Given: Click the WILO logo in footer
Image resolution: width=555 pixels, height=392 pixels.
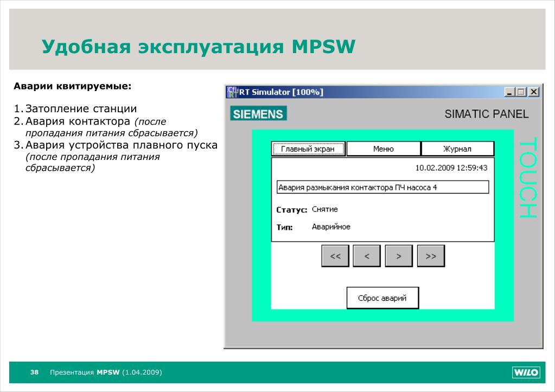Looking at the screenshot, I should (526, 372).
